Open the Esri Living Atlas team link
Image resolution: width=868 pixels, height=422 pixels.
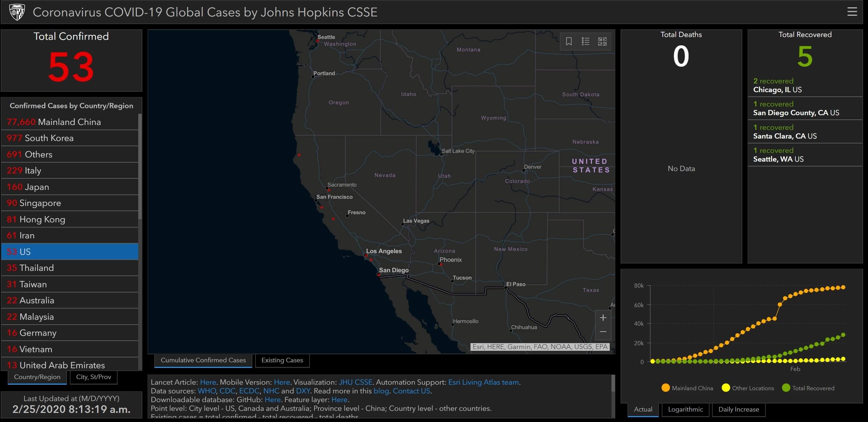[483, 382]
